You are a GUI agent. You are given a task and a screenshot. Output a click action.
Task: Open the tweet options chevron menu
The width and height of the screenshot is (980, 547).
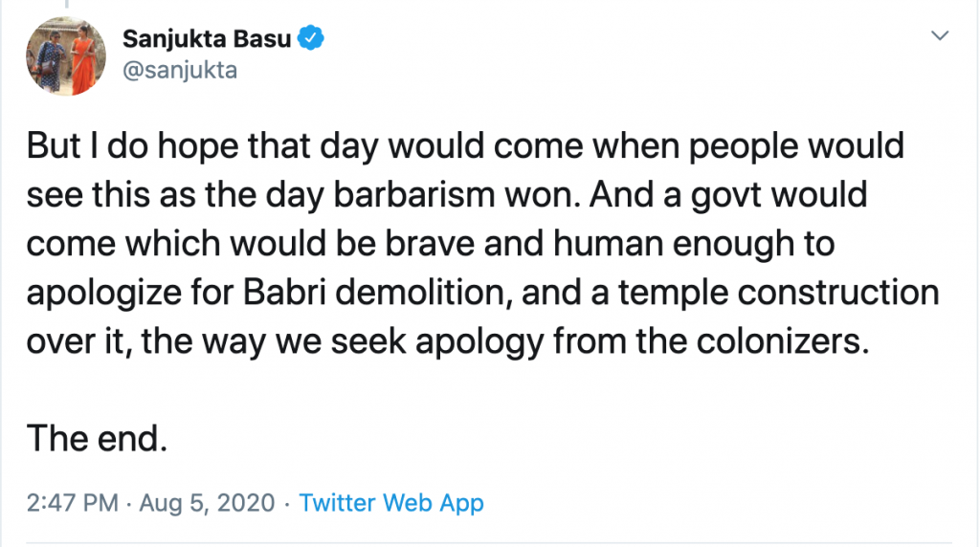click(941, 36)
